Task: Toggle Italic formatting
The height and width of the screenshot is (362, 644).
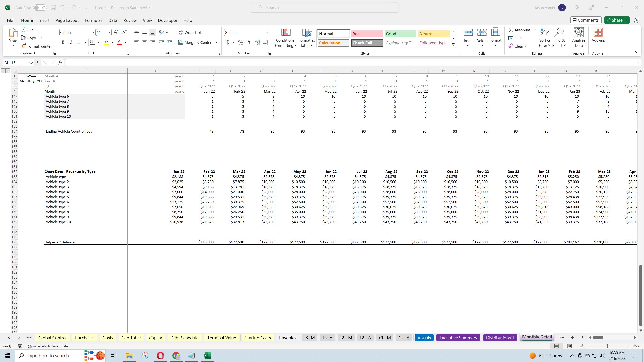Action: pos(71,42)
